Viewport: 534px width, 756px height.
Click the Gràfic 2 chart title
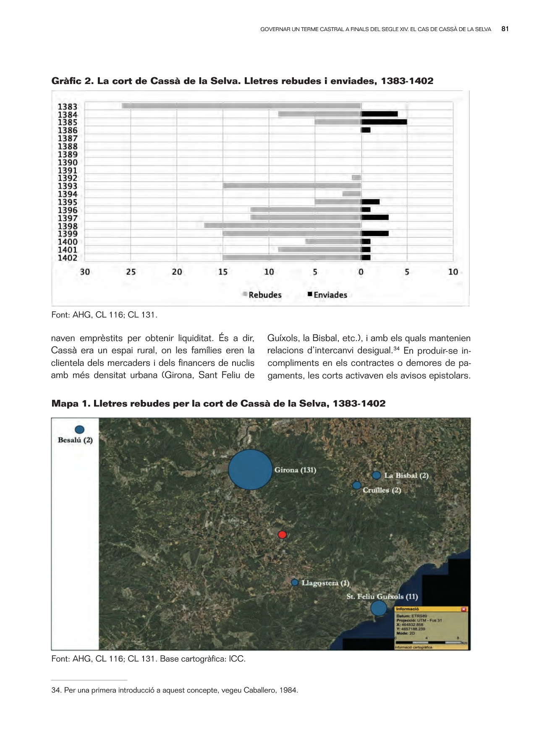coord(242,81)
